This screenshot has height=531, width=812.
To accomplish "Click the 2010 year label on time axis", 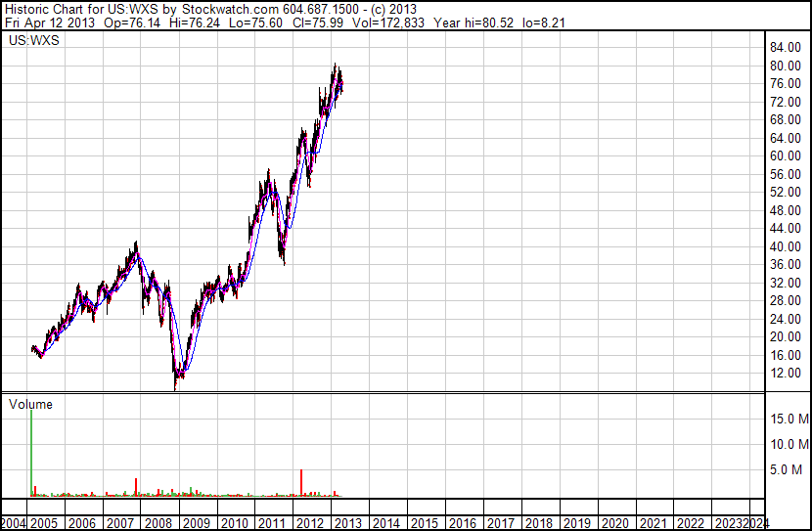I will [x=235, y=523].
